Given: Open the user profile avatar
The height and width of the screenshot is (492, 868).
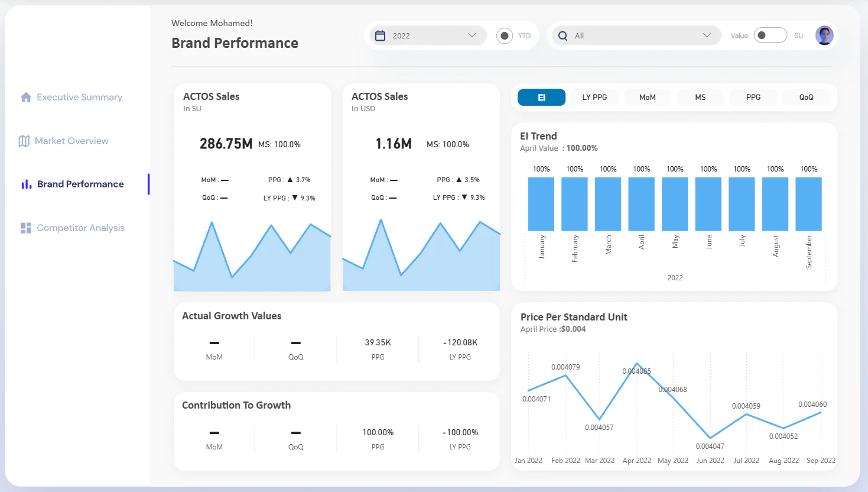Looking at the screenshot, I should (824, 35).
